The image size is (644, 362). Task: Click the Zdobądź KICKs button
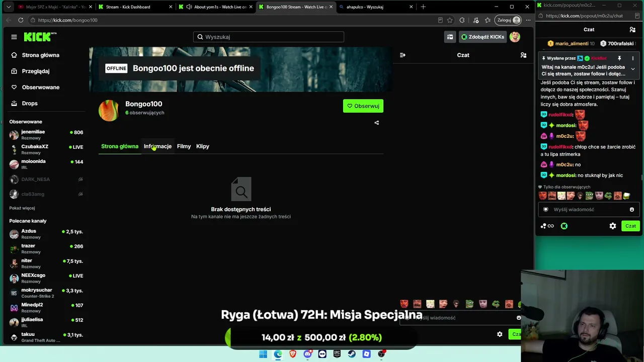pos(482,37)
